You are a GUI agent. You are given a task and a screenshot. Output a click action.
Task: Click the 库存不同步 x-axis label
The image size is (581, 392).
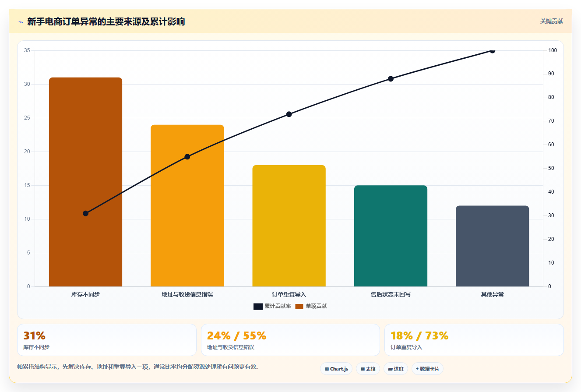click(85, 294)
